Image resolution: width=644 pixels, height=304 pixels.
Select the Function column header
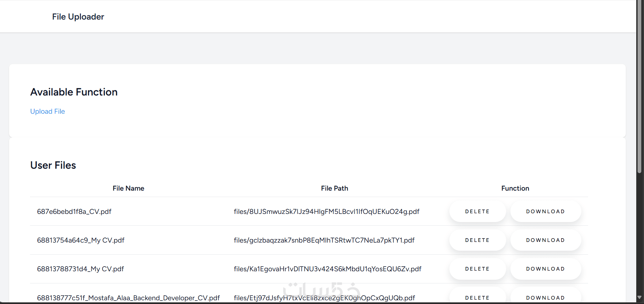(515, 188)
